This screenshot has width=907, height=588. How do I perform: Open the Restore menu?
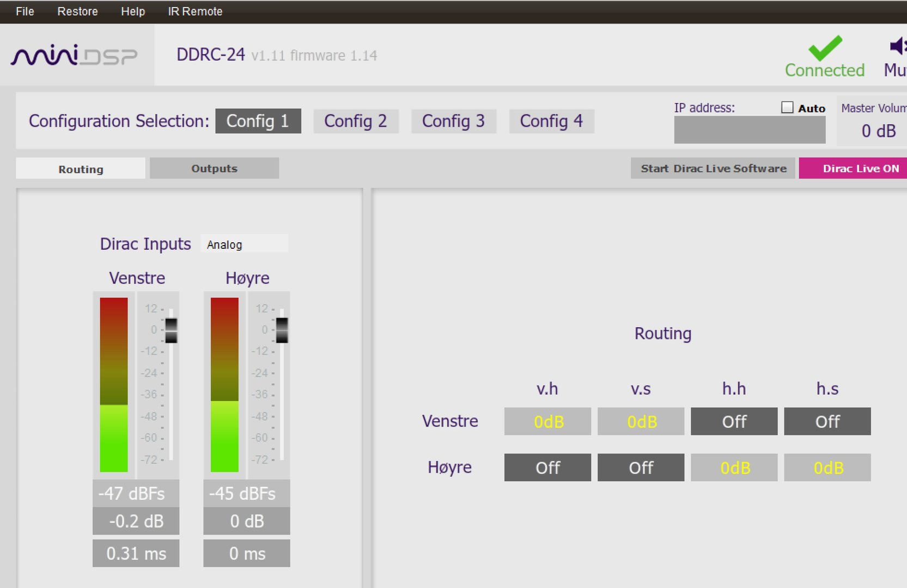(x=77, y=11)
